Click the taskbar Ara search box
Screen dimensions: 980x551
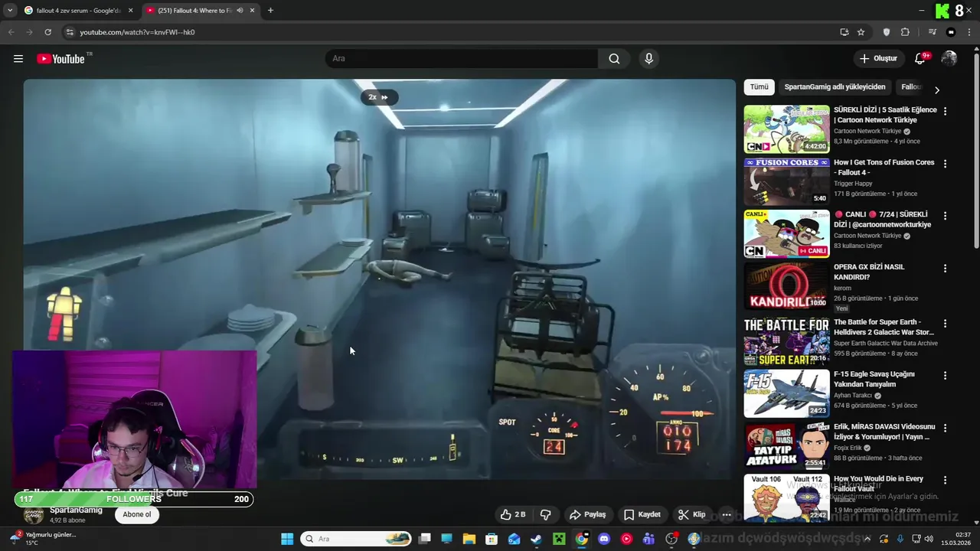coord(356,539)
